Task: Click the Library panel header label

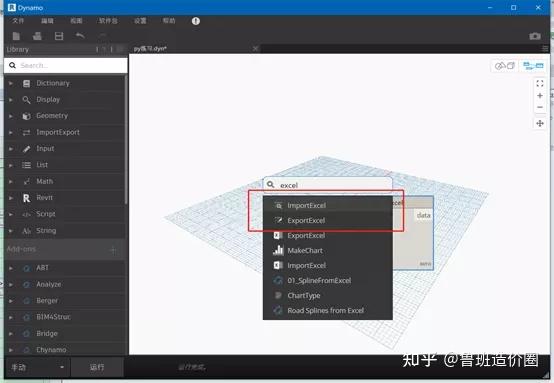Action: pos(18,49)
